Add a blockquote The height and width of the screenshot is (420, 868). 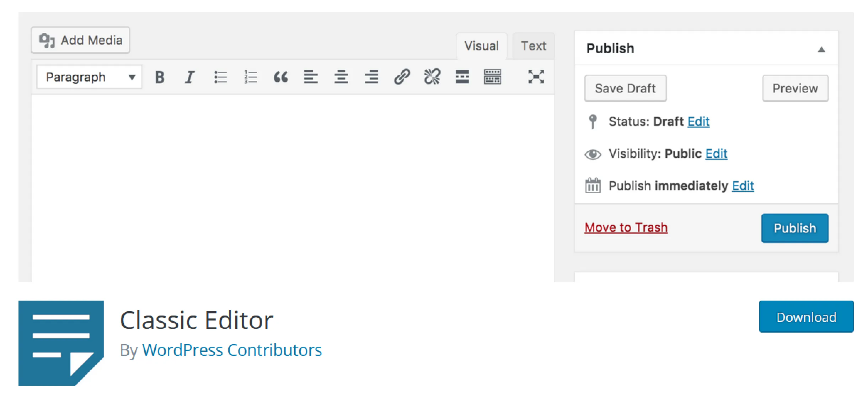pyautogui.click(x=281, y=77)
